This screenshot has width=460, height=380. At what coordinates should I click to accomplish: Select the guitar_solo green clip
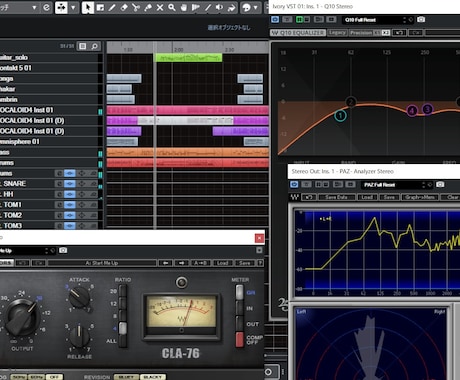pyautogui.click(x=189, y=58)
